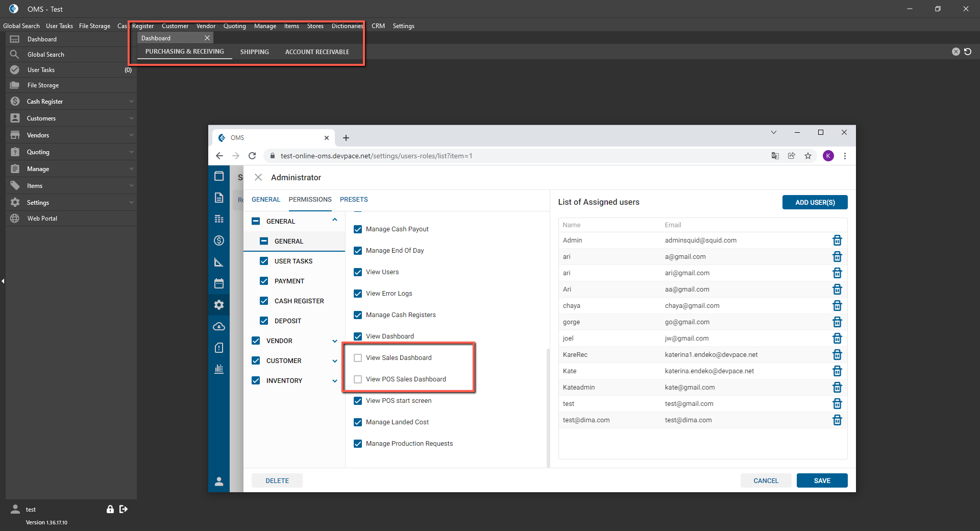Image resolution: width=980 pixels, height=531 pixels.
Task: Check View POS Sales Dashboard box
Action: [x=358, y=379]
